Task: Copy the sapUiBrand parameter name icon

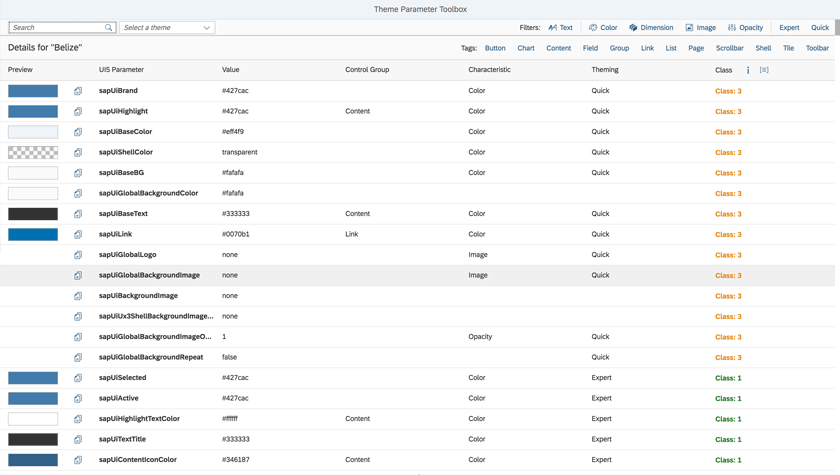Action: pyautogui.click(x=78, y=91)
